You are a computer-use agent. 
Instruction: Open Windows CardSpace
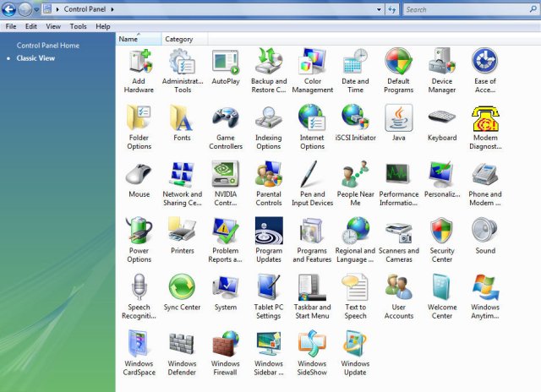pos(139,354)
